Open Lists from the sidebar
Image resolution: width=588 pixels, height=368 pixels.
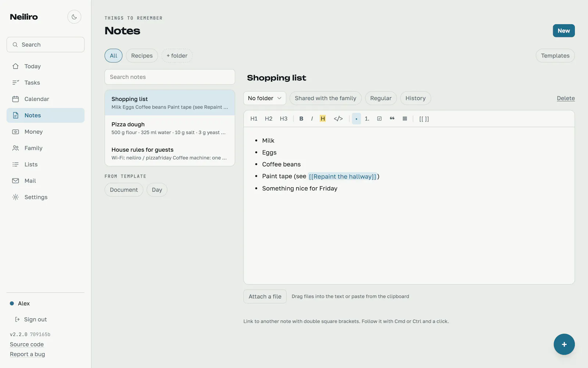(x=46, y=164)
